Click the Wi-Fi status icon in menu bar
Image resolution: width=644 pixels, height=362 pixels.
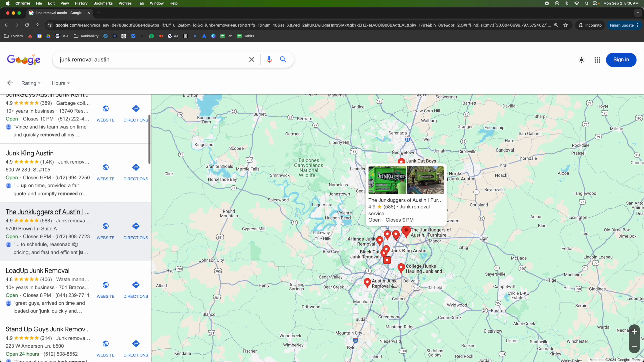coord(577,3)
